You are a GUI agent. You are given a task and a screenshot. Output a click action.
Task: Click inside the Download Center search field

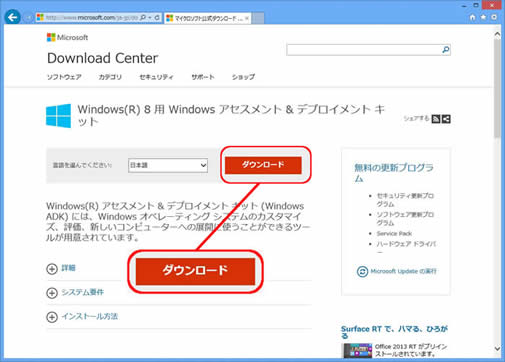(364, 50)
